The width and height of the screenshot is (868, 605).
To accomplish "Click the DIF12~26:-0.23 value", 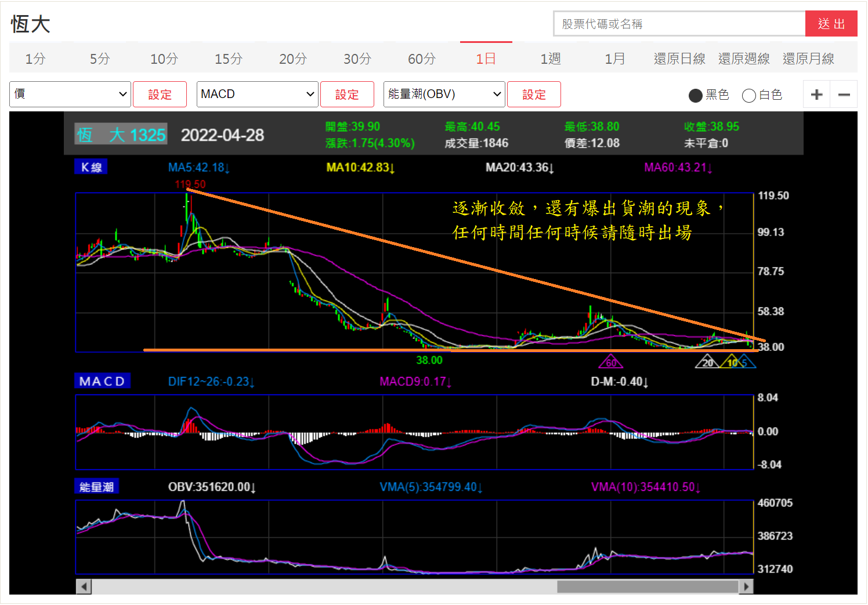I will coord(211,382).
